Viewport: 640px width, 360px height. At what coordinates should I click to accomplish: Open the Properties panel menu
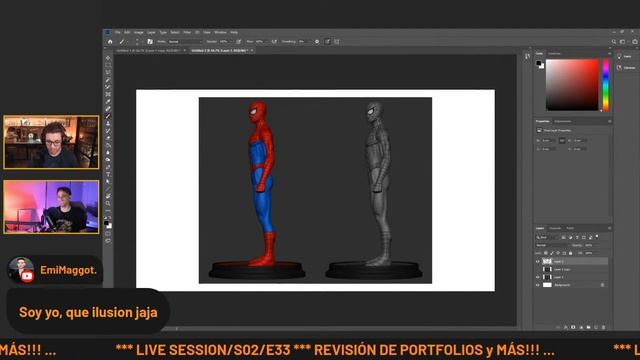point(609,121)
